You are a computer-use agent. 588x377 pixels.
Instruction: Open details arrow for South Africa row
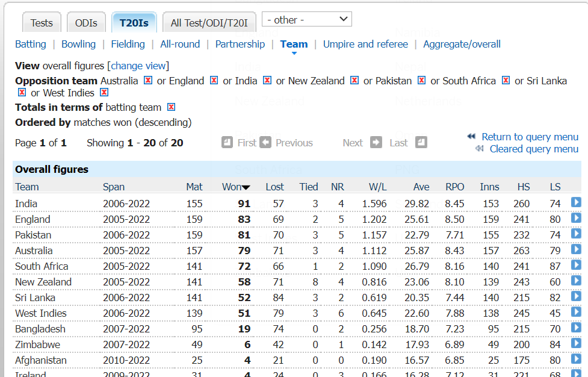(576, 265)
